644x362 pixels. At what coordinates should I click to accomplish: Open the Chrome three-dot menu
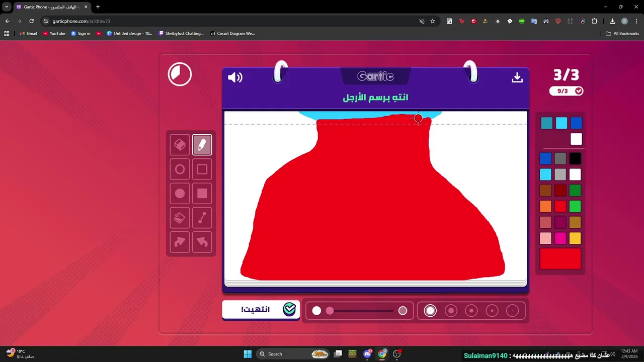[636, 21]
